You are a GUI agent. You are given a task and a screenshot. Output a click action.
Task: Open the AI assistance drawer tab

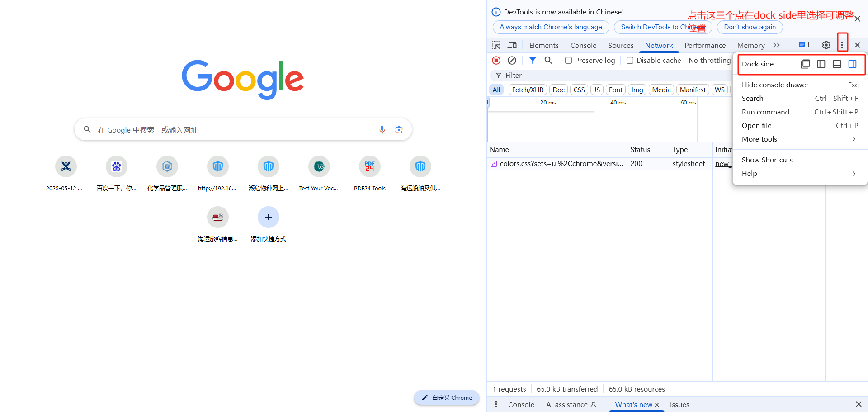pos(571,404)
